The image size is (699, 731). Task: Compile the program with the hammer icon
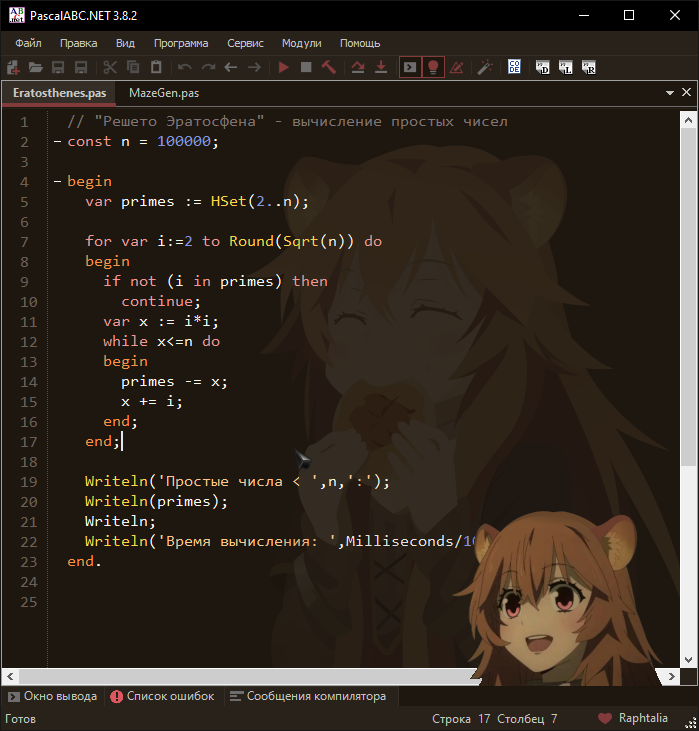329,68
